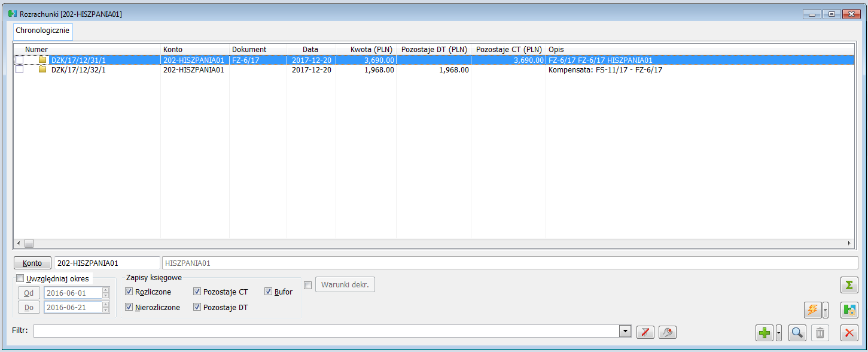This screenshot has height=352, width=868.
Task: Tick the checkbox beside Warunki dekr.
Action: [x=308, y=285]
